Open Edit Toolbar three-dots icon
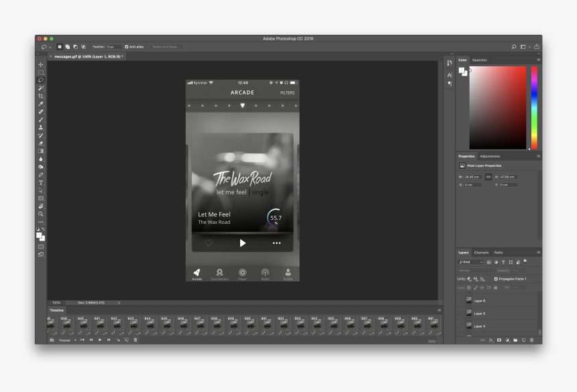The image size is (577, 392). coord(41,222)
